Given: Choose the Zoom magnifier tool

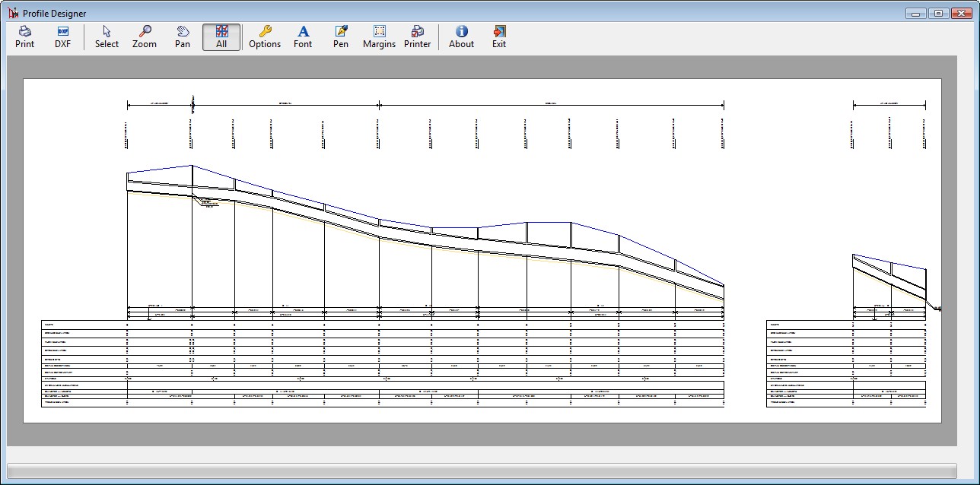Looking at the screenshot, I should coord(145,36).
